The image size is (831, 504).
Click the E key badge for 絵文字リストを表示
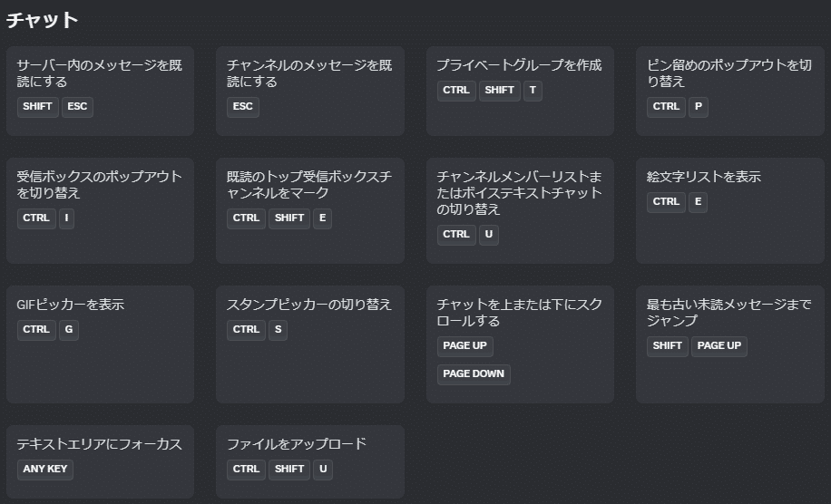pos(698,202)
